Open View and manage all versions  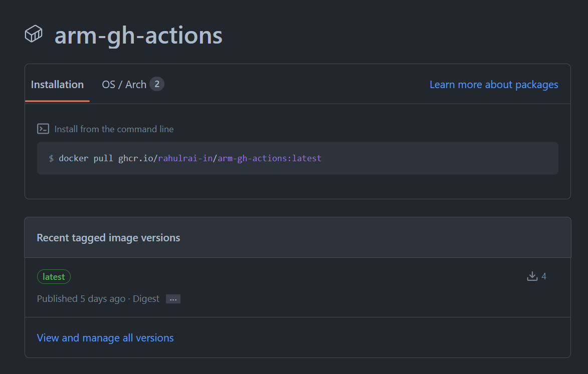pyautogui.click(x=105, y=338)
